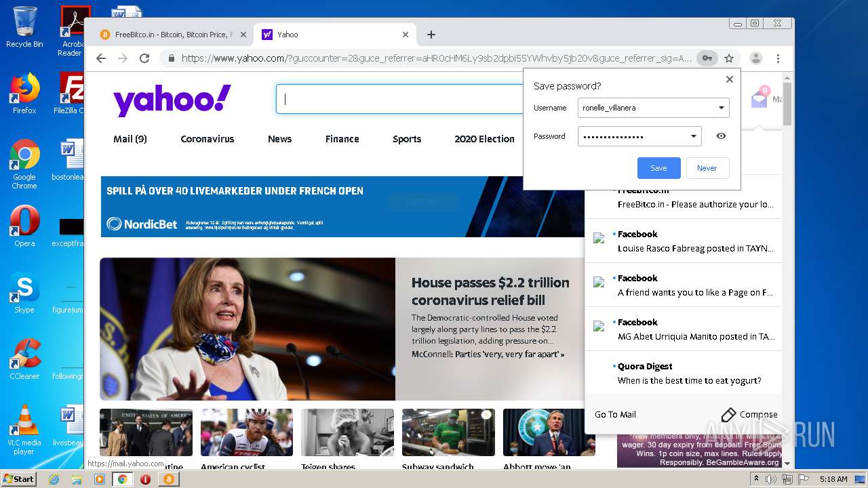Click the Bitcoin taskbar icon
The image size is (868, 488).
click(x=168, y=479)
